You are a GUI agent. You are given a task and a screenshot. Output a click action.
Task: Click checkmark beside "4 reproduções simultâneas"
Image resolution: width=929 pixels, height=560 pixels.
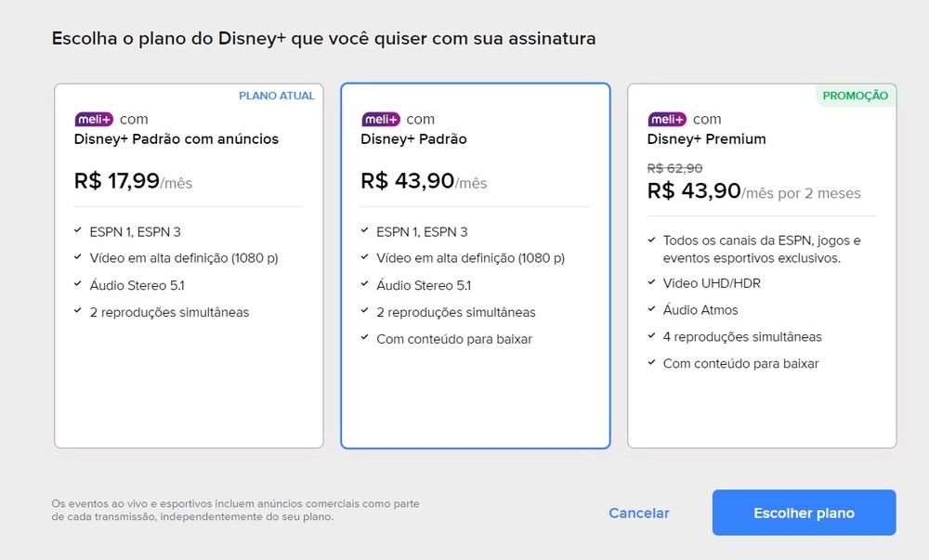(x=651, y=336)
